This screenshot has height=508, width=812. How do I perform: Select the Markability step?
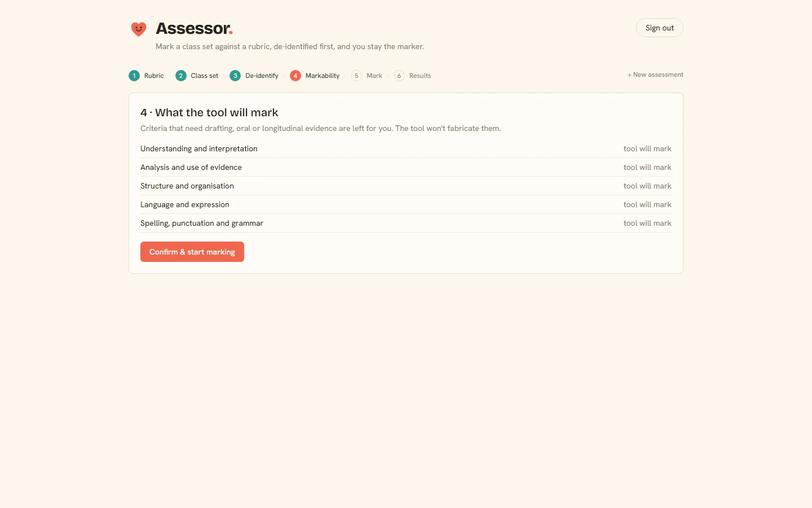(x=315, y=76)
